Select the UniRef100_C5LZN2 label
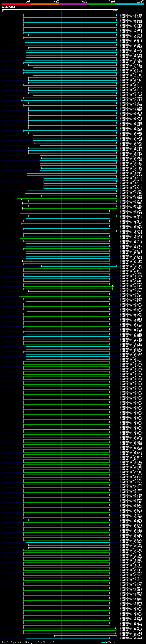 tap(131, 133)
